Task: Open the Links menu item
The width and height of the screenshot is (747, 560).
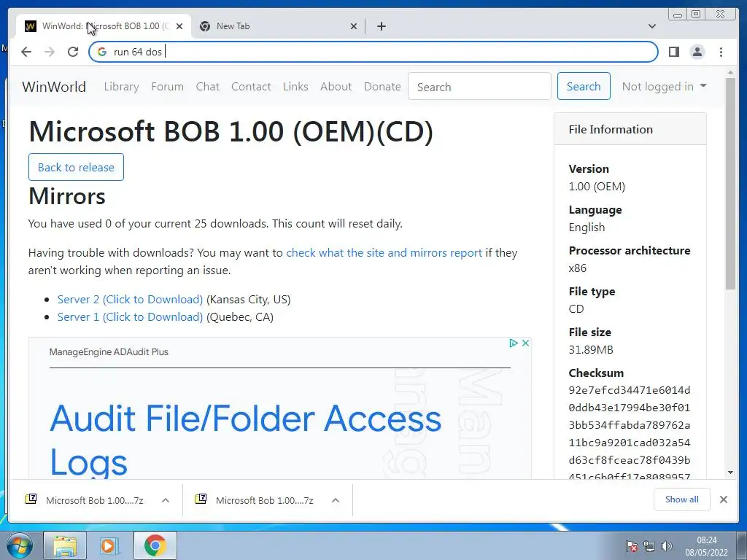Action: point(295,87)
